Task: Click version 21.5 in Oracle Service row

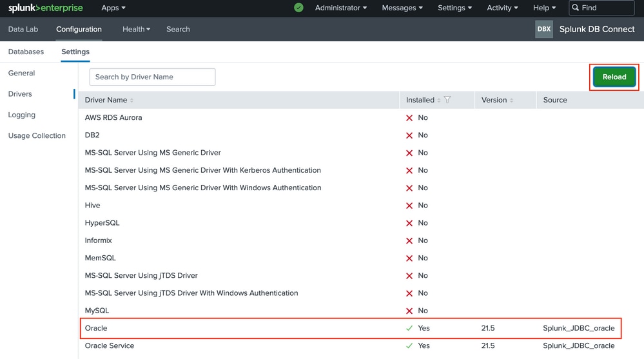Action: point(488,346)
